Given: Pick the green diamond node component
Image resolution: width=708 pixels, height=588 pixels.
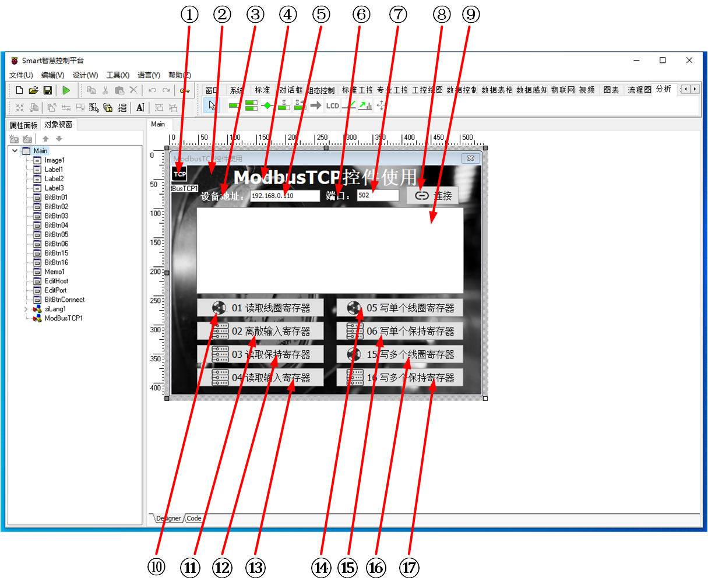Looking at the screenshot, I should (267, 105).
